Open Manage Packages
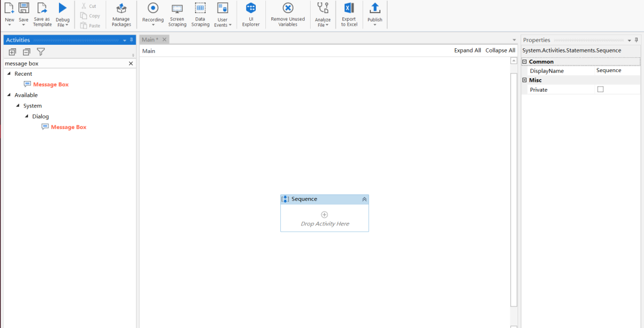Image resolution: width=644 pixels, height=328 pixels. click(x=121, y=15)
